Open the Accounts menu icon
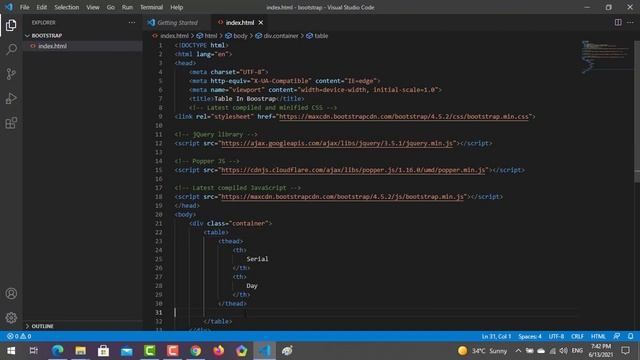Viewport: 640px width, 360px height. pyautogui.click(x=11, y=293)
